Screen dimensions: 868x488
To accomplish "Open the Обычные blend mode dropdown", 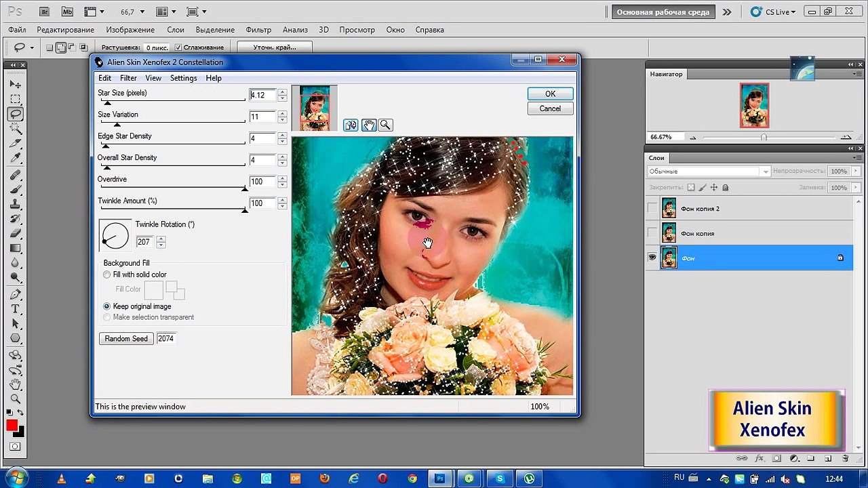I will (709, 171).
